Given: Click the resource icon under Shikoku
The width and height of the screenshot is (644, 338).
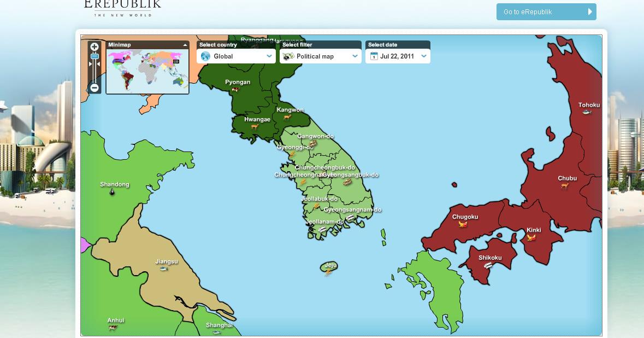Looking at the screenshot, I should [488, 265].
